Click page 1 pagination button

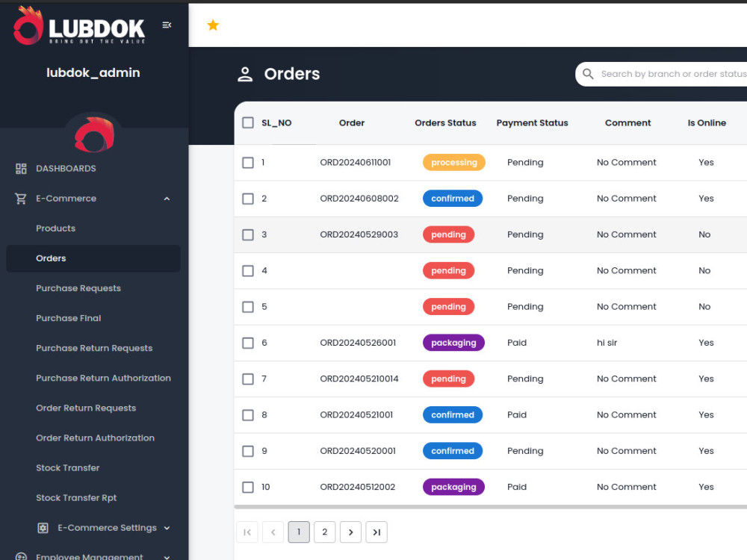click(299, 532)
